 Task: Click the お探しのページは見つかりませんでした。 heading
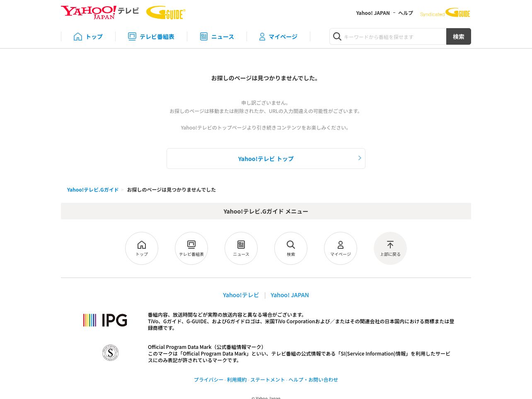266,78
